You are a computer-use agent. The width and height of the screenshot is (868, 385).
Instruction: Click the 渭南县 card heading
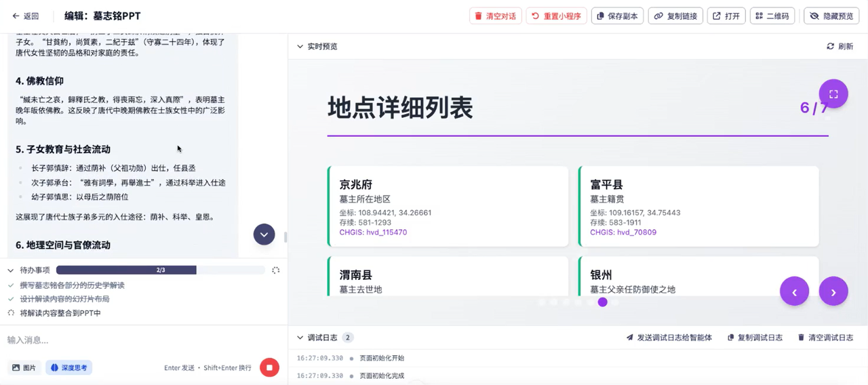point(356,275)
